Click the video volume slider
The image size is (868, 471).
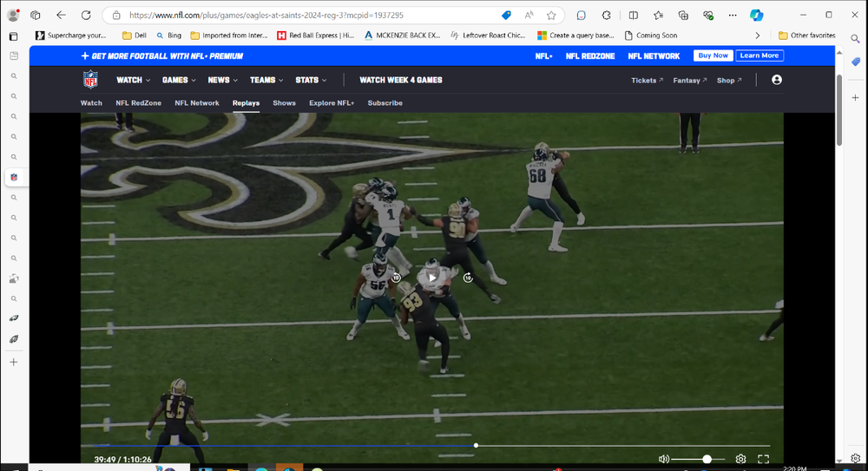pos(697,459)
